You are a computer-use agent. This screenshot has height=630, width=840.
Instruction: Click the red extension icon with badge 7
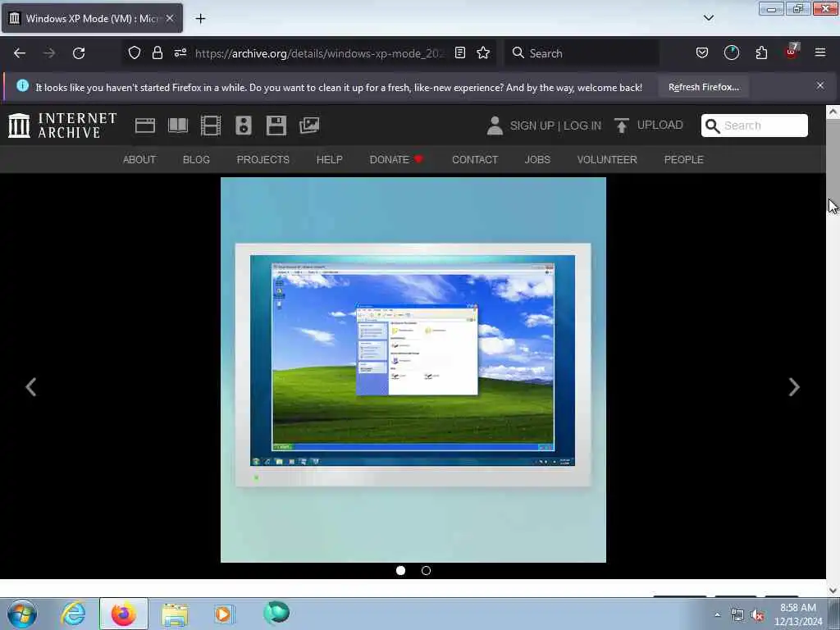click(792, 52)
